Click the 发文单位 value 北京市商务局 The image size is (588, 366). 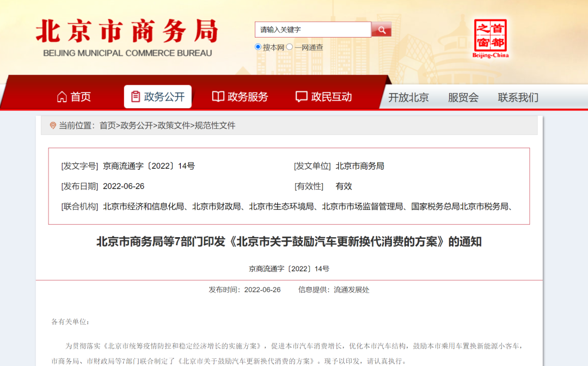[360, 166]
